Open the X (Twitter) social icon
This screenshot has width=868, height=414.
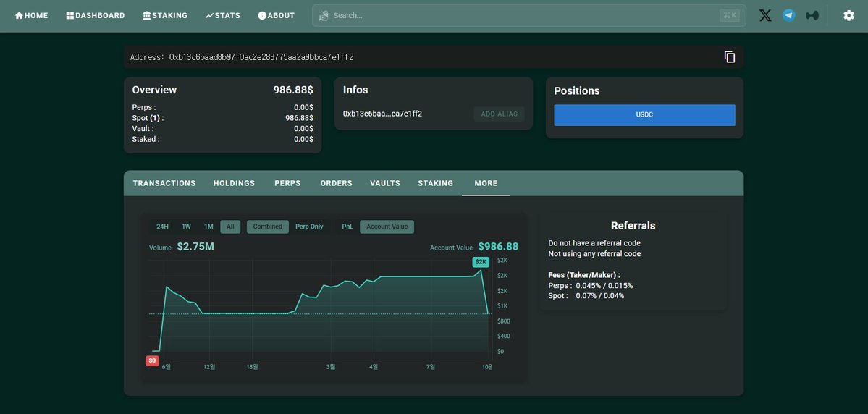click(765, 15)
